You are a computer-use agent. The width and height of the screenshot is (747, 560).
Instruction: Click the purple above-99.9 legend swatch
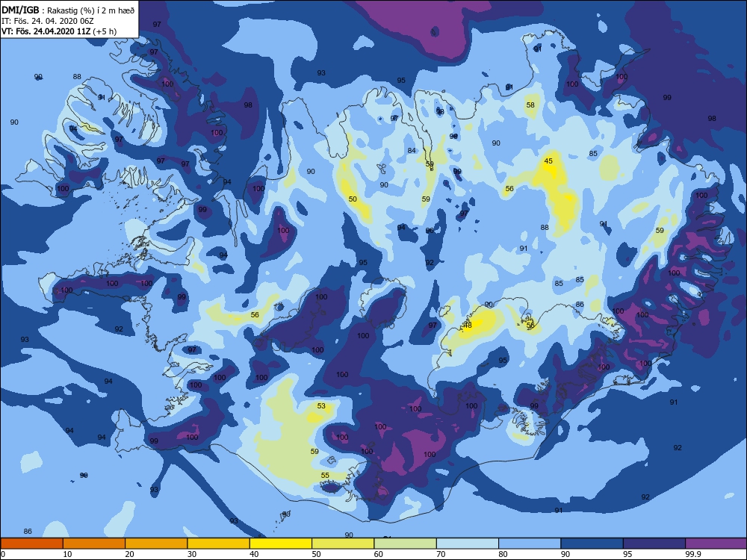tap(716, 544)
